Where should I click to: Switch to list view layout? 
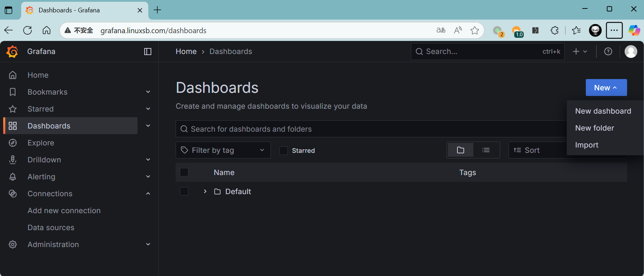486,150
